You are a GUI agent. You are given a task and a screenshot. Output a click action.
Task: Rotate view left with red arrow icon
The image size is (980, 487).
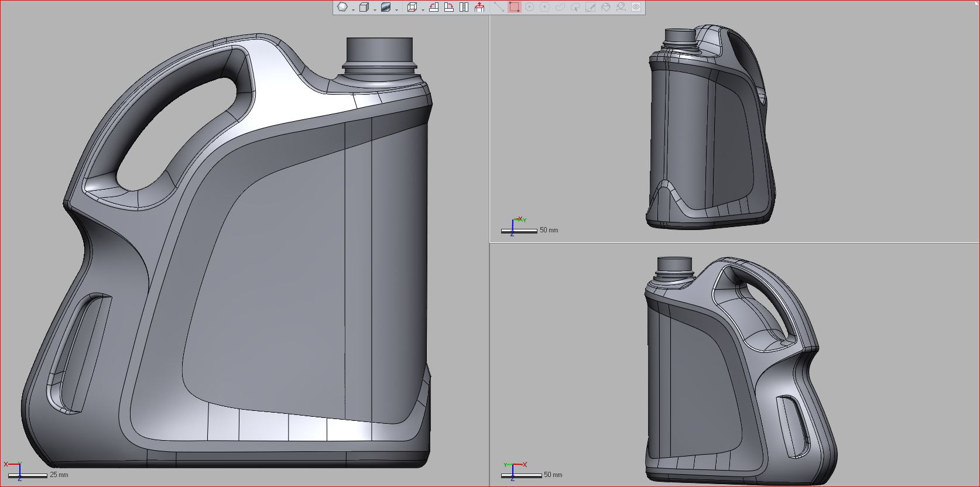(434, 8)
